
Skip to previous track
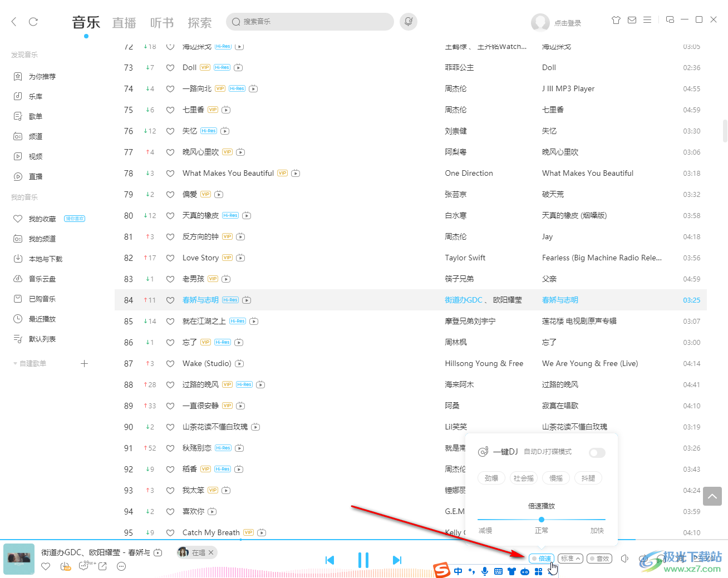coord(330,560)
